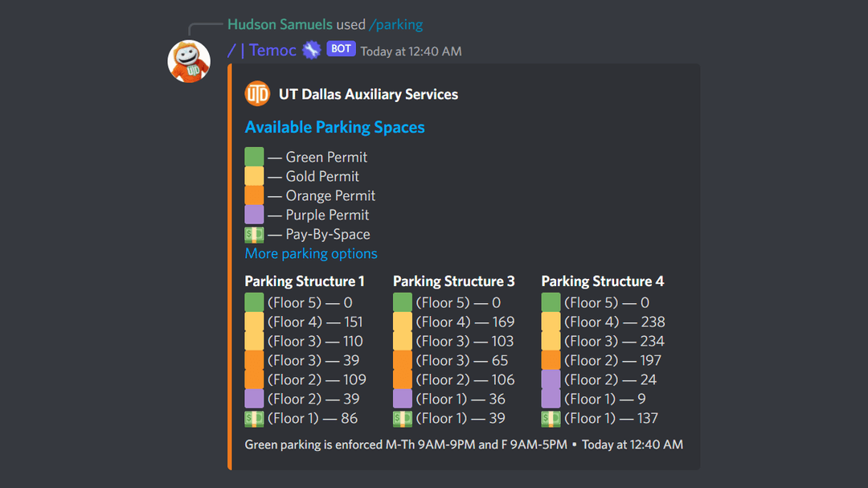
Task: Click the Gold Permit color square in legend
Action: [x=254, y=177]
